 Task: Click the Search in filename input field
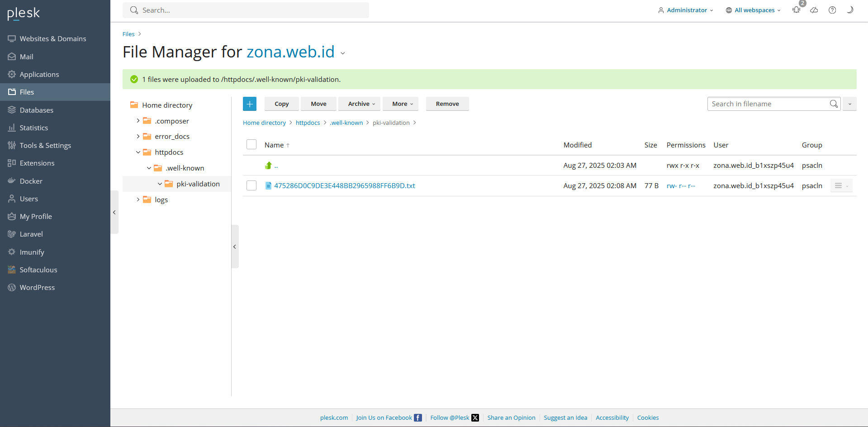coord(768,104)
